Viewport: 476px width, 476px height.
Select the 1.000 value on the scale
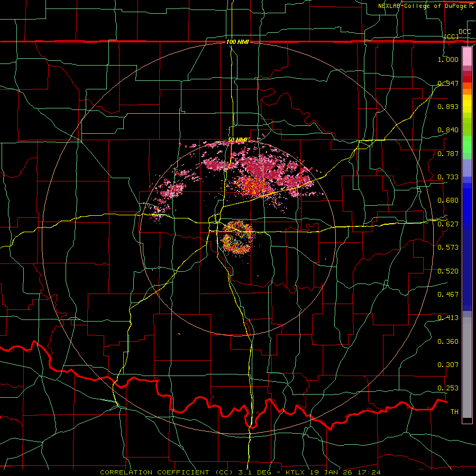point(448,59)
